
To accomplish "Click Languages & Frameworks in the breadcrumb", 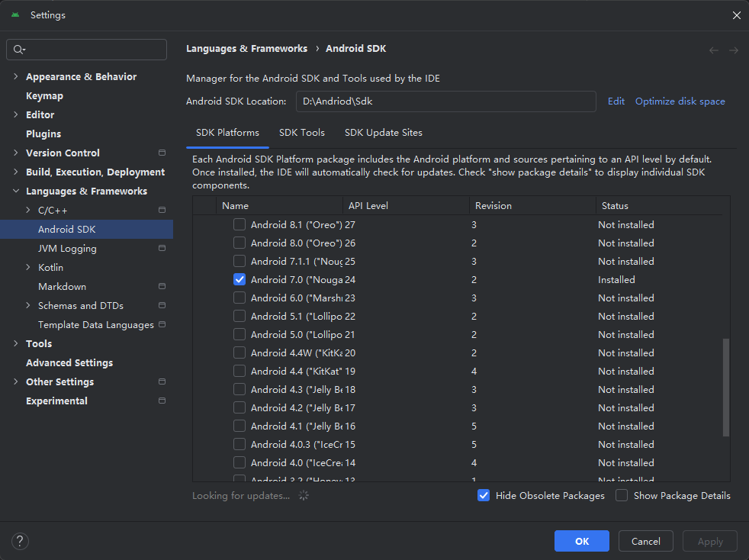I will 246,49.
